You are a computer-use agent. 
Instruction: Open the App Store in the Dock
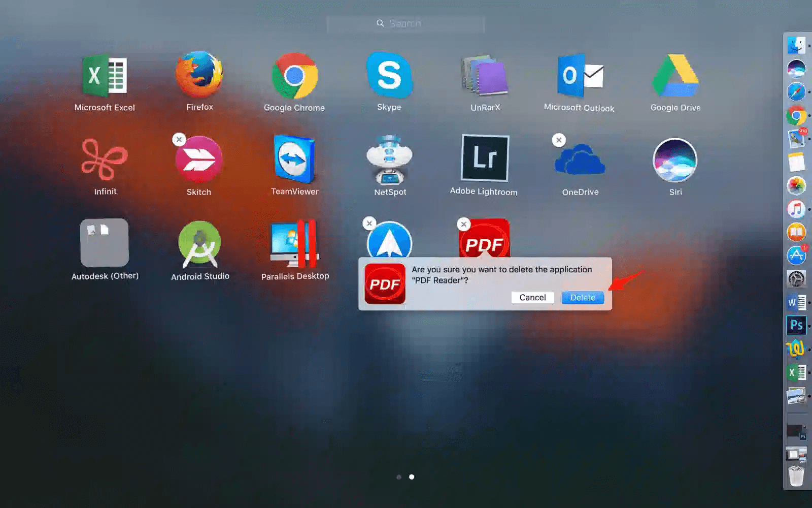point(796,256)
